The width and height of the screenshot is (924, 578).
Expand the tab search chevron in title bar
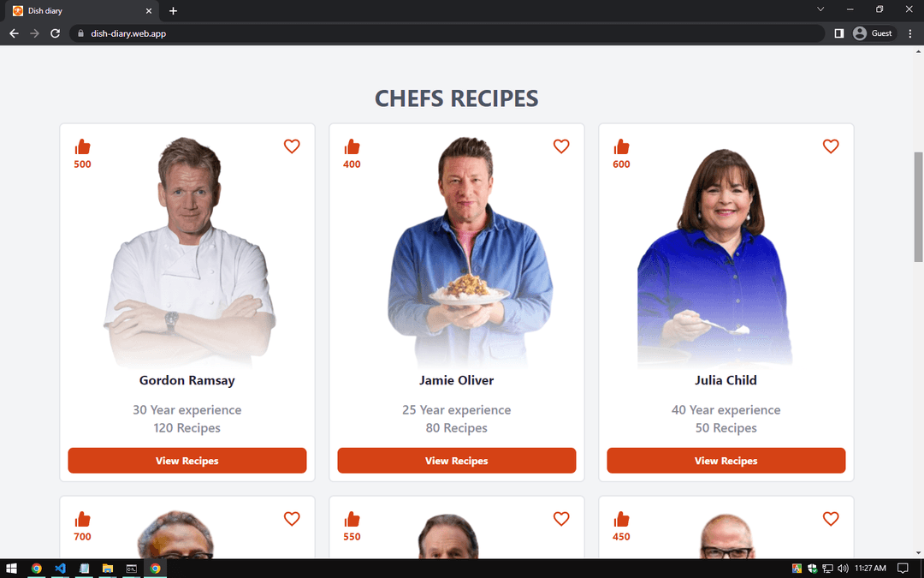[820, 9]
